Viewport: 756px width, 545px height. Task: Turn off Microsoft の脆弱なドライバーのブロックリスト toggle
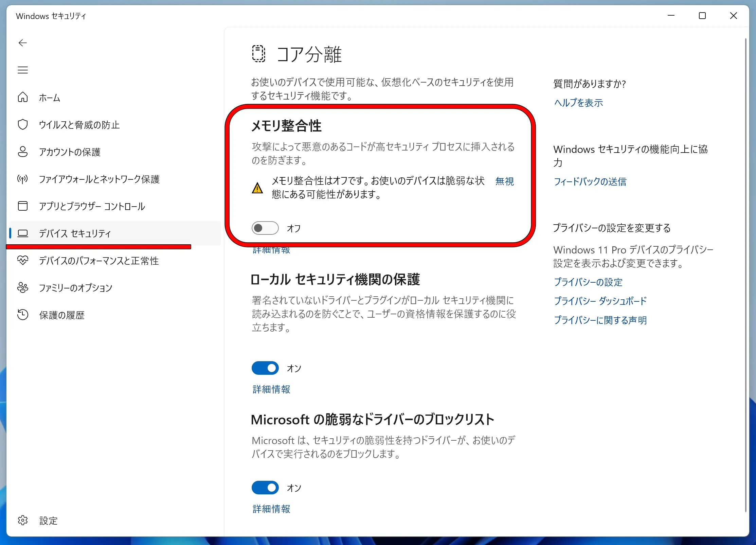[x=265, y=488]
